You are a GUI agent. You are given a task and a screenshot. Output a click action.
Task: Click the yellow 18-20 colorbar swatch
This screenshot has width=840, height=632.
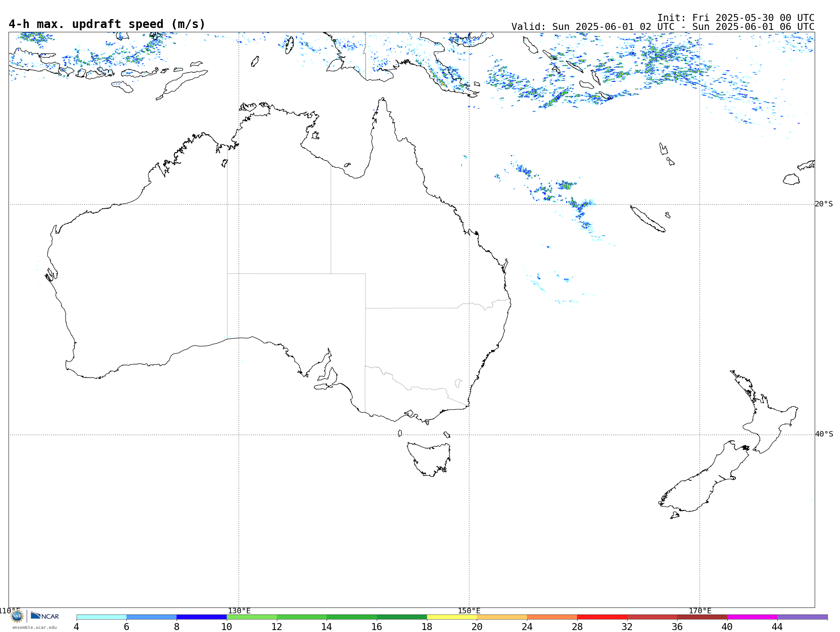452,617
